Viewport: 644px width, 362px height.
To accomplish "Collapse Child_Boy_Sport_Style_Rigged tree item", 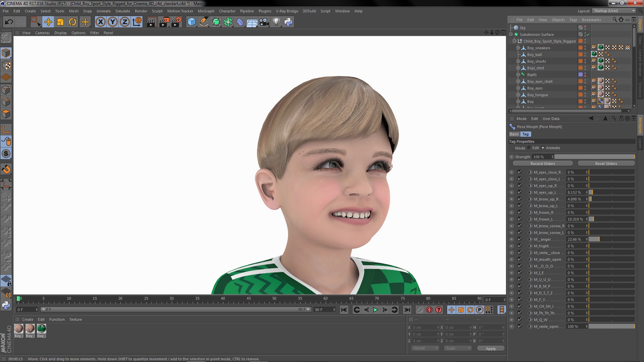I will pos(514,41).
